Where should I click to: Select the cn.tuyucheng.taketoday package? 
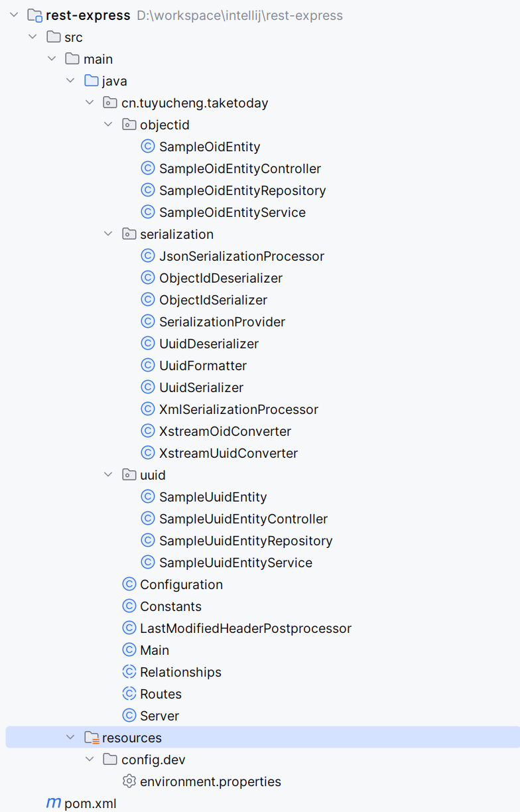[195, 103]
